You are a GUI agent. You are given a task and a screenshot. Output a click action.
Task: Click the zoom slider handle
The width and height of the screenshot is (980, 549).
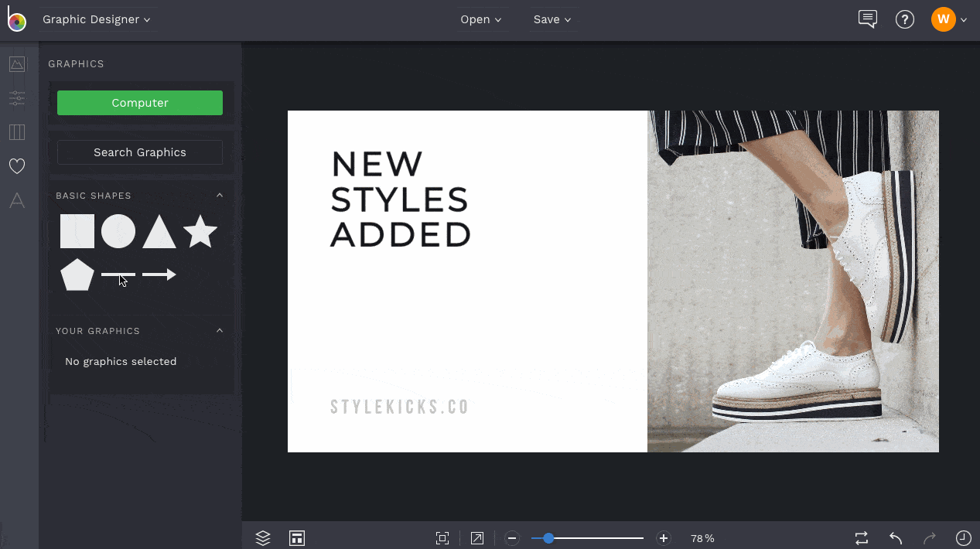pos(548,538)
